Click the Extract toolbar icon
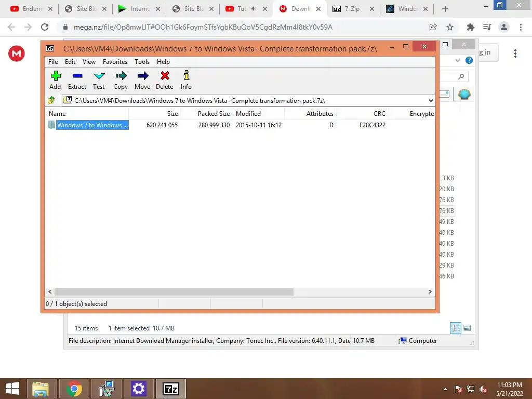The height and width of the screenshot is (399, 532). coord(77,80)
